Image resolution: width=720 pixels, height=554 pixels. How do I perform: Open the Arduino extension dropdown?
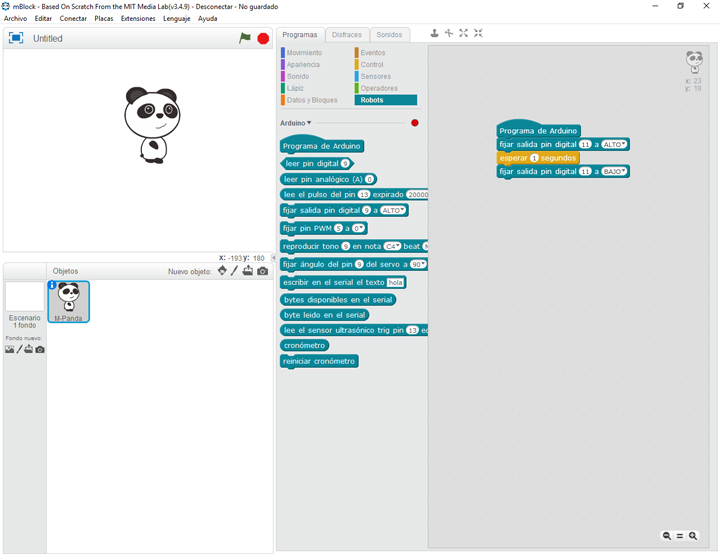[x=296, y=123]
